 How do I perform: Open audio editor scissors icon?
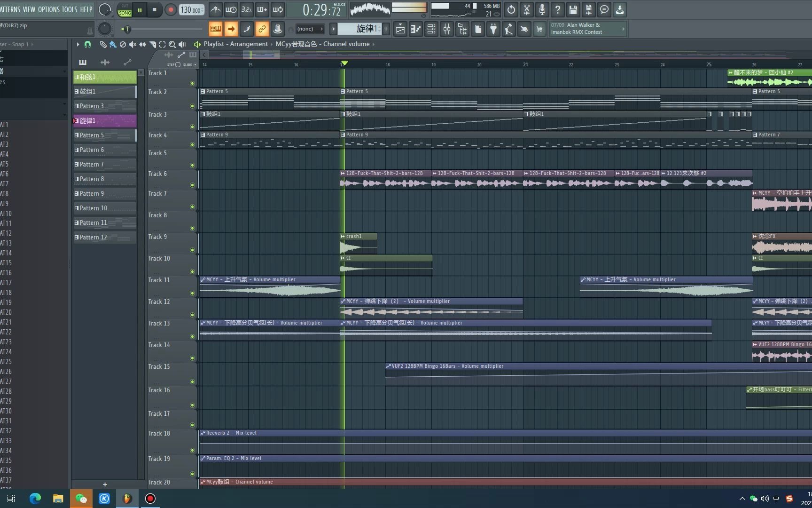[x=526, y=9]
